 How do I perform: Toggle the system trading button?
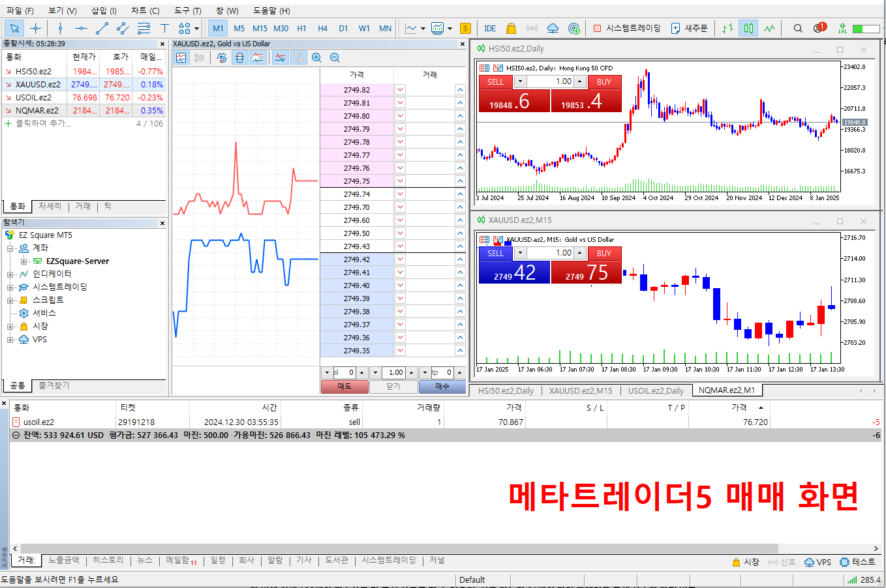coord(626,28)
